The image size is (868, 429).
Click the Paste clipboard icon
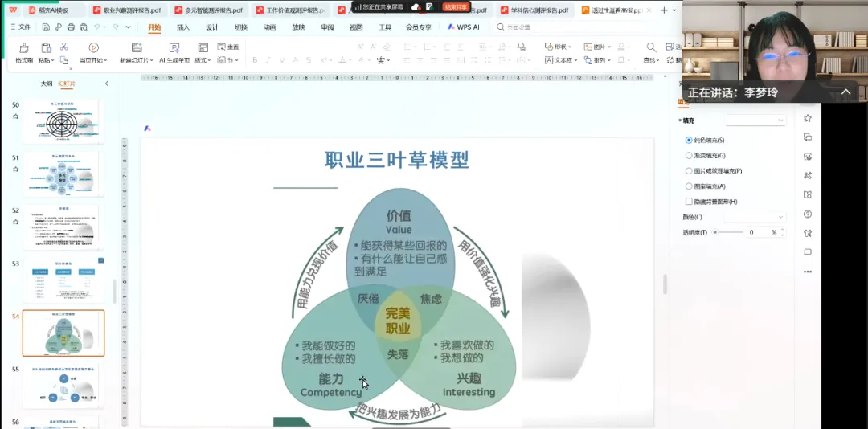tap(46, 48)
